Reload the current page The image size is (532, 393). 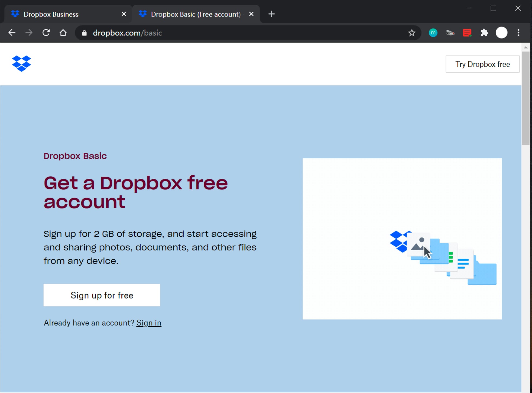point(46,33)
